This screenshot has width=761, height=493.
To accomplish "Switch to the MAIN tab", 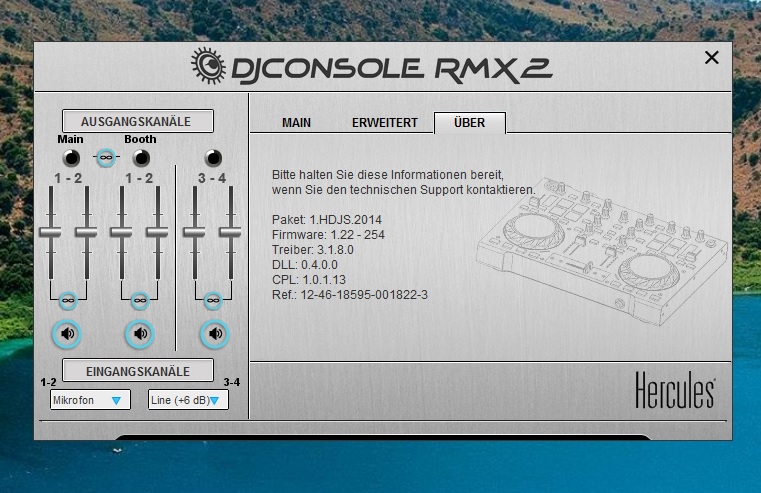I will coord(296,123).
